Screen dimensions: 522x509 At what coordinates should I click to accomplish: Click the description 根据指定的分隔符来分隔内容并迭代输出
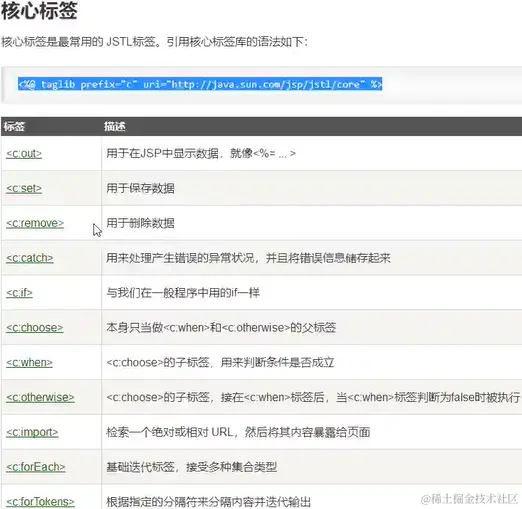pyautogui.click(x=209, y=502)
